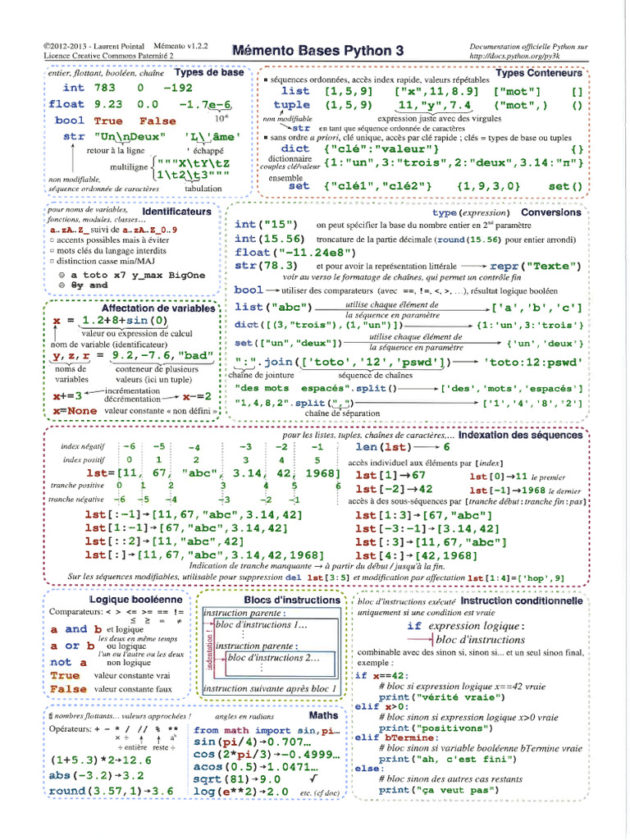Click the 'toto:12:pswd' join result
This screenshot has height=840, width=630.
(533, 362)
